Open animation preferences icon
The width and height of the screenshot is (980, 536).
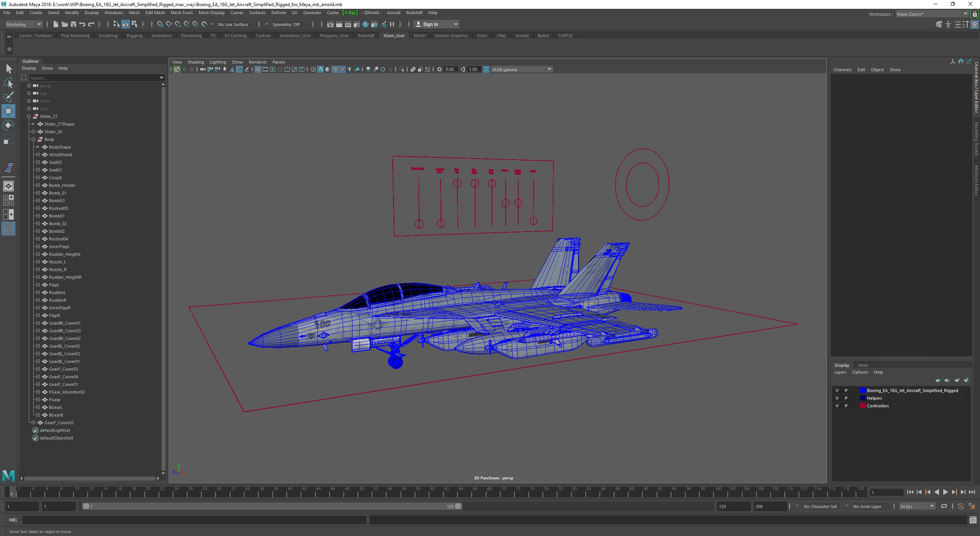(x=972, y=506)
